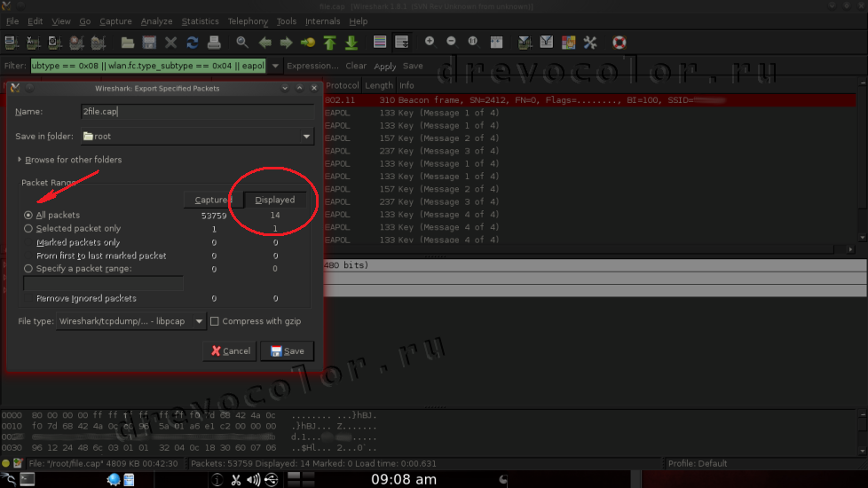Click hex pane vertical scrollbar
Viewport: 868px width, 488px height.
(x=863, y=432)
